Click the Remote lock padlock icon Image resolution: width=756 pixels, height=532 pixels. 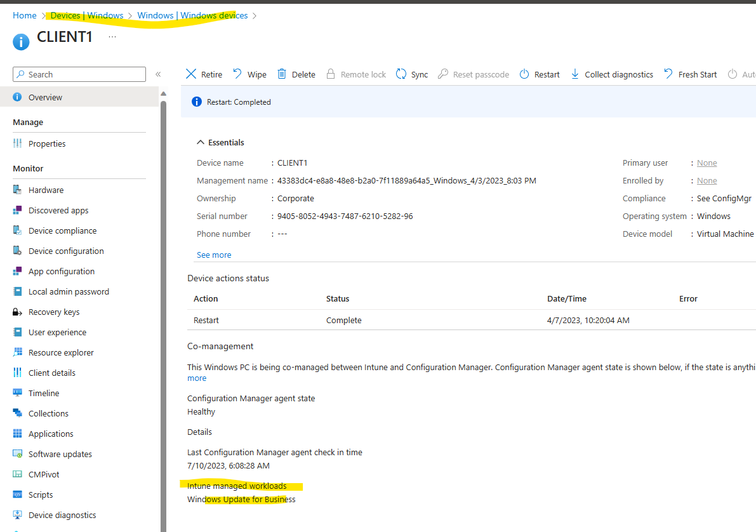point(330,74)
